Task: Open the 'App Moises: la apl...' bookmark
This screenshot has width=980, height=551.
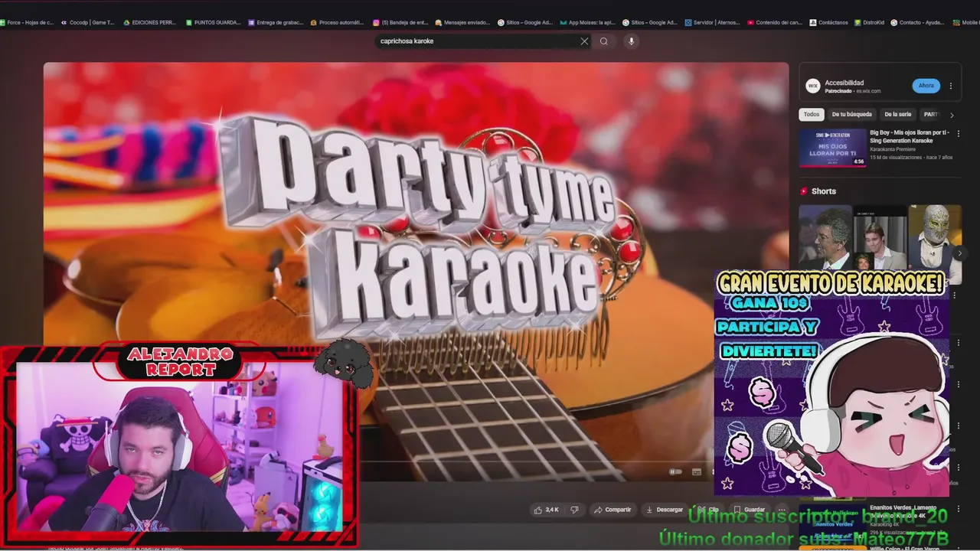Action: click(588, 22)
